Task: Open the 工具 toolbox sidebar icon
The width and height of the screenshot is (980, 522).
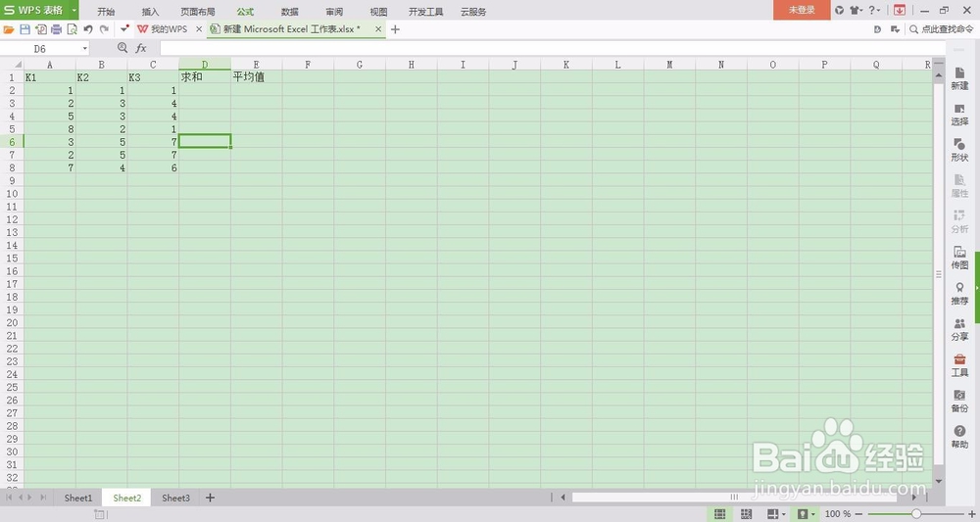Action: point(959,365)
